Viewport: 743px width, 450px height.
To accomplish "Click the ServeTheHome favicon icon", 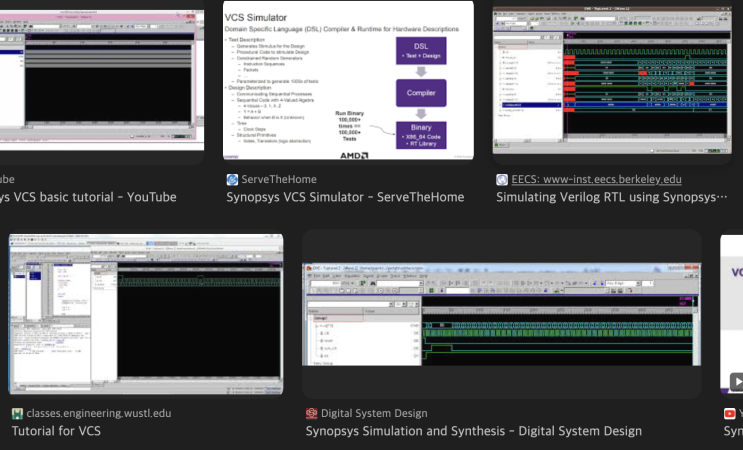I will 232,180.
